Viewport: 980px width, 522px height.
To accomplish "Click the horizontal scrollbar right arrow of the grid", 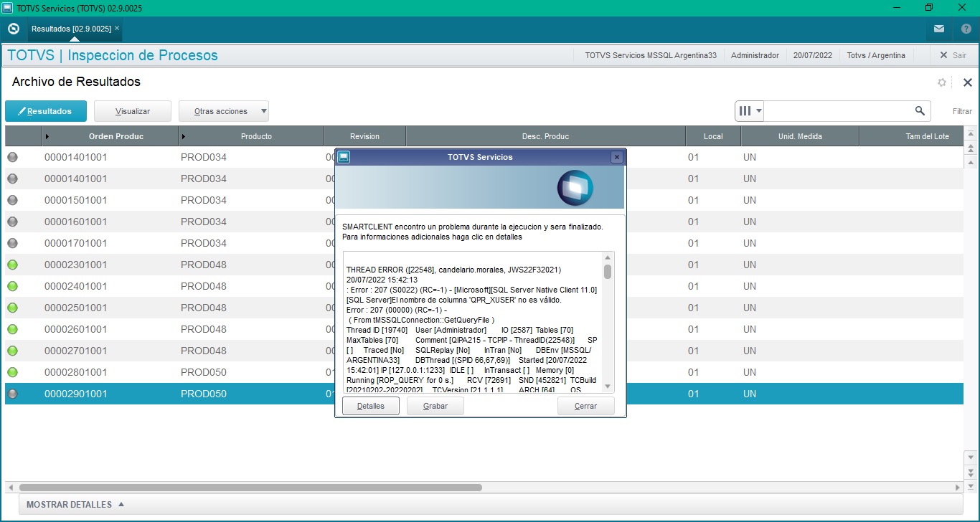I will 958,488.
